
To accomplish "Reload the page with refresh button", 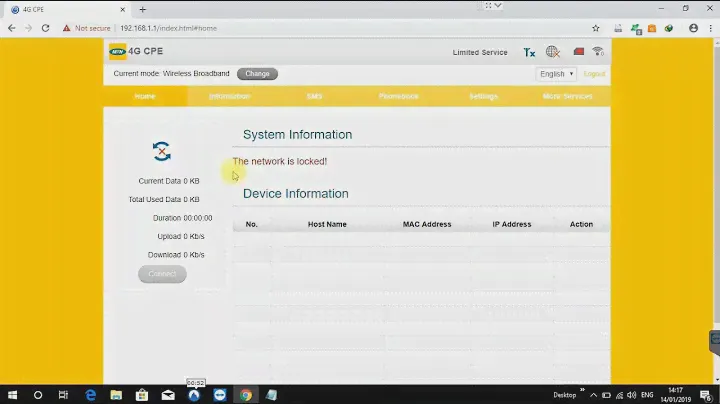I will 47,28.
